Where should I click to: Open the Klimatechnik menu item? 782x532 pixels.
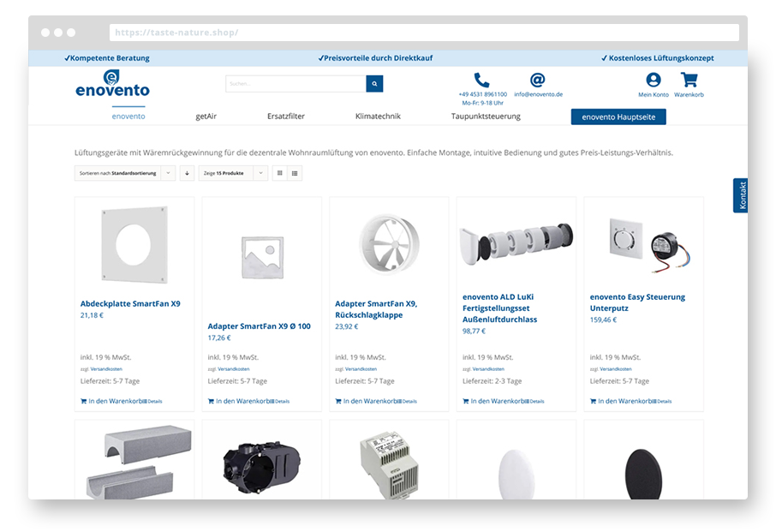coord(378,117)
